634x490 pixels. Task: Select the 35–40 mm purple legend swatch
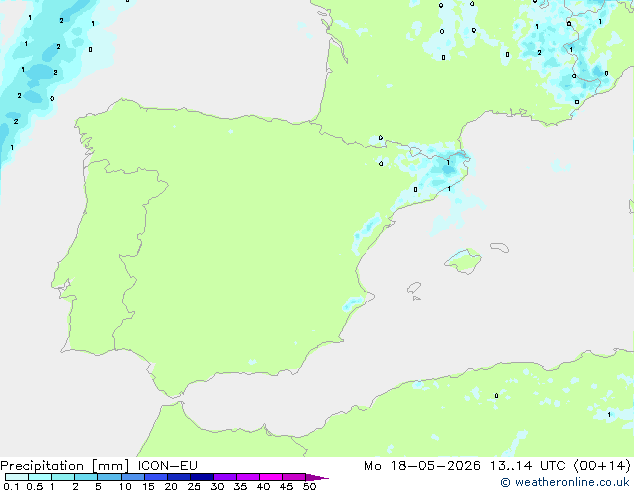click(x=248, y=477)
